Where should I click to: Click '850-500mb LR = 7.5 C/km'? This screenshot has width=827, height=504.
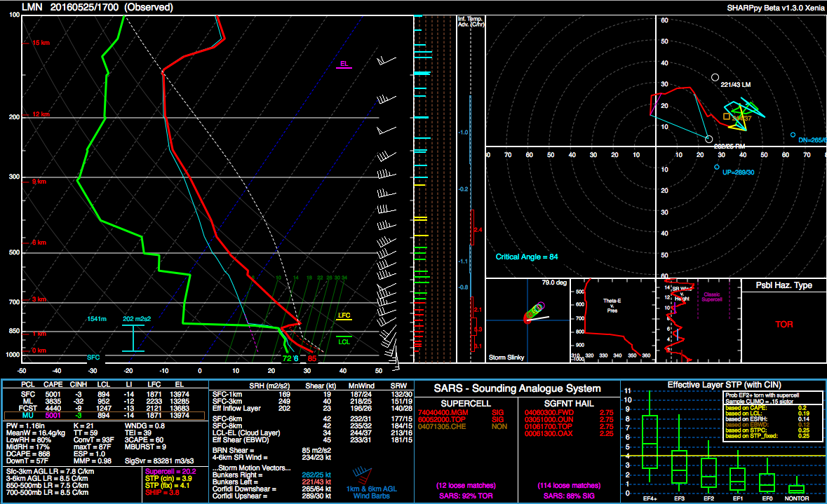48,486
